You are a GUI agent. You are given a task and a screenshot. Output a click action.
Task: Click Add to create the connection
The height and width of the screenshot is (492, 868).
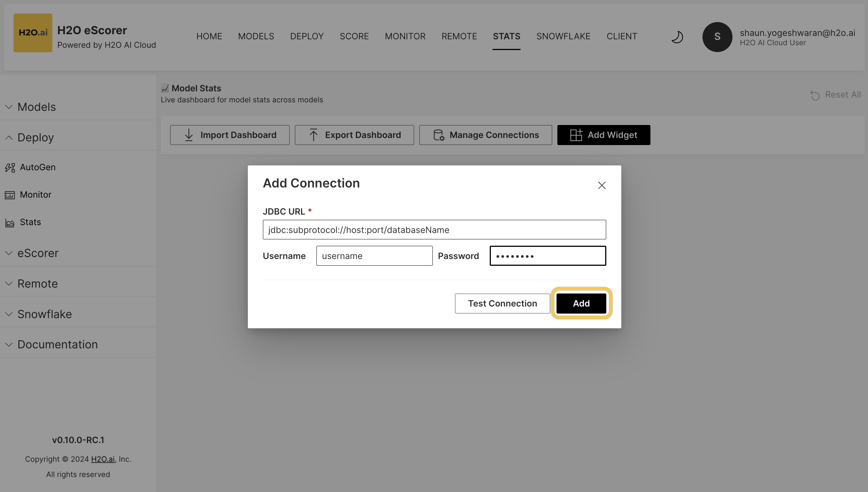pos(581,303)
